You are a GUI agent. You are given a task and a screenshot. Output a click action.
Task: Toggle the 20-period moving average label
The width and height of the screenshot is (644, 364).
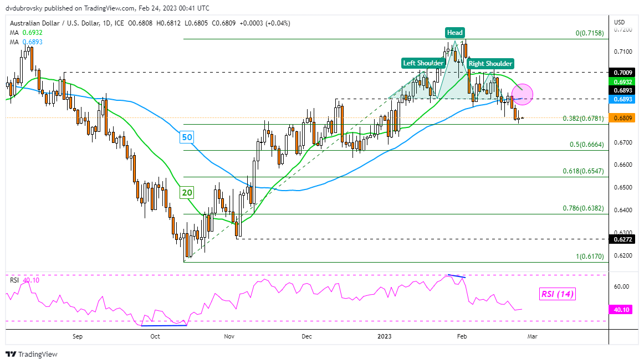click(186, 192)
